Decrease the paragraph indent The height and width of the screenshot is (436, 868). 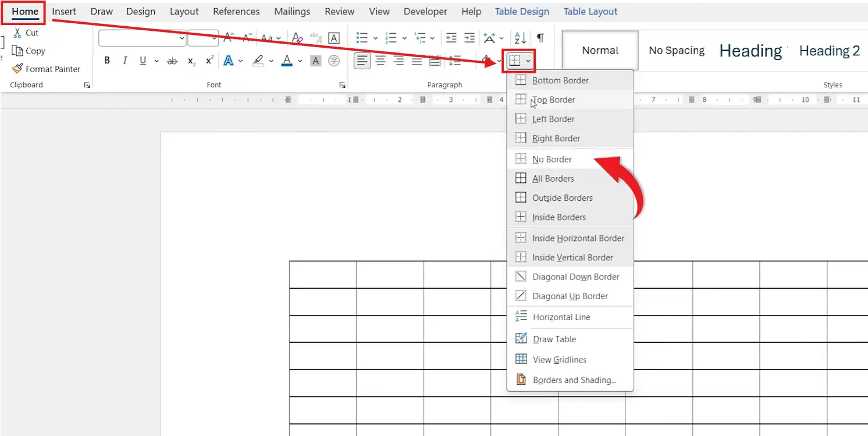coord(451,38)
